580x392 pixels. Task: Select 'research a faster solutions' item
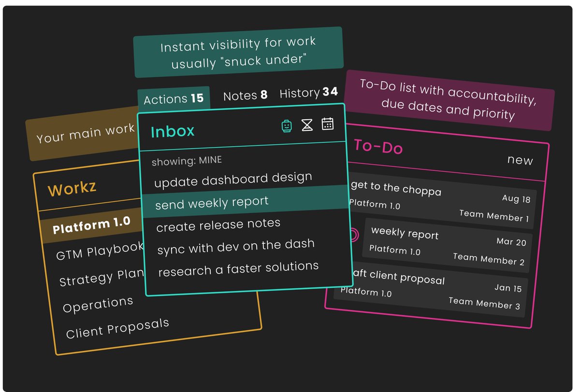(x=238, y=268)
